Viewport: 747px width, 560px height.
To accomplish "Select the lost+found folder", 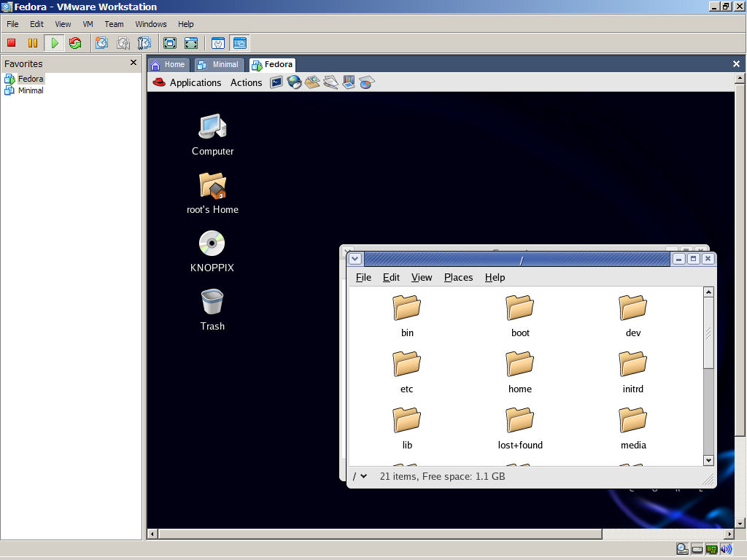I will [520, 428].
